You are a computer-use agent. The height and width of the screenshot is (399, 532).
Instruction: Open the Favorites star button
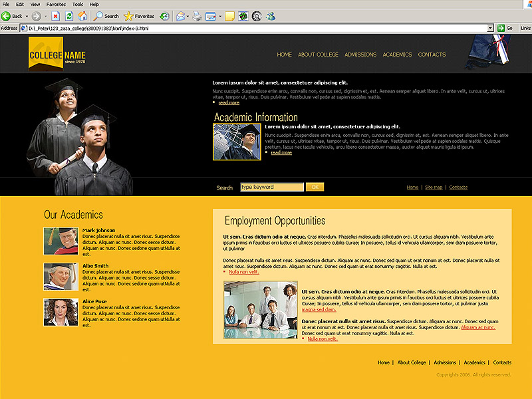click(138, 15)
